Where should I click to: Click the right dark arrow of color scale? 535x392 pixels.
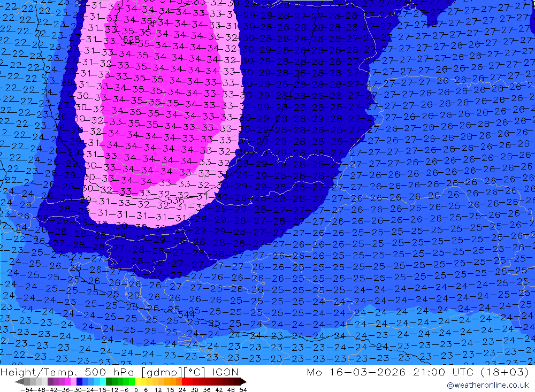click(243, 382)
